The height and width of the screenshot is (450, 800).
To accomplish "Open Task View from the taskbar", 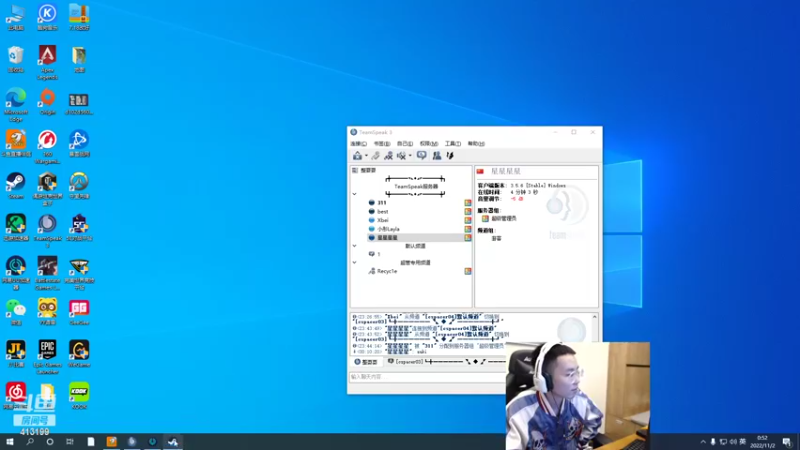I will click(70, 442).
